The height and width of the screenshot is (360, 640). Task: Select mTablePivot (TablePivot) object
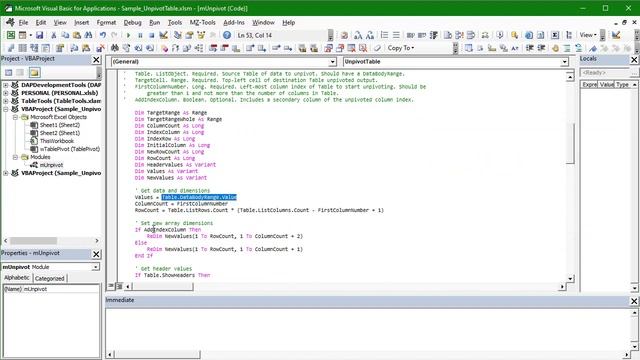pos(70,149)
